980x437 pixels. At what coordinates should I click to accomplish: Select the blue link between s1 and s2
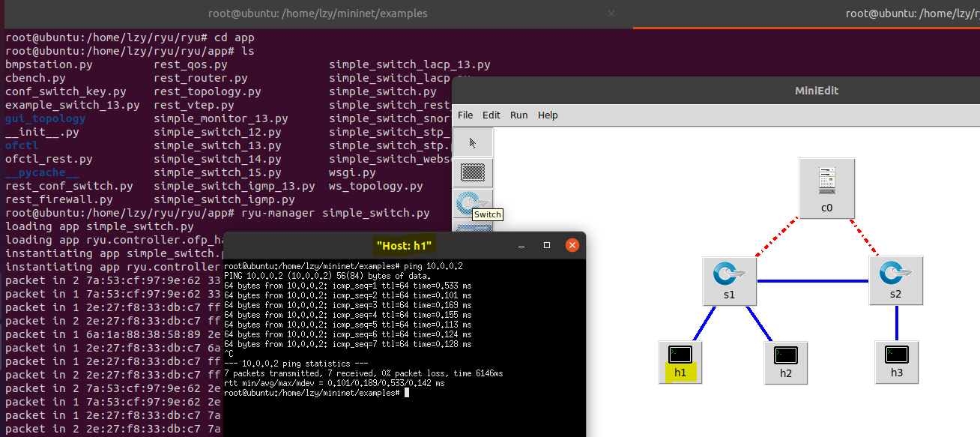(813, 281)
